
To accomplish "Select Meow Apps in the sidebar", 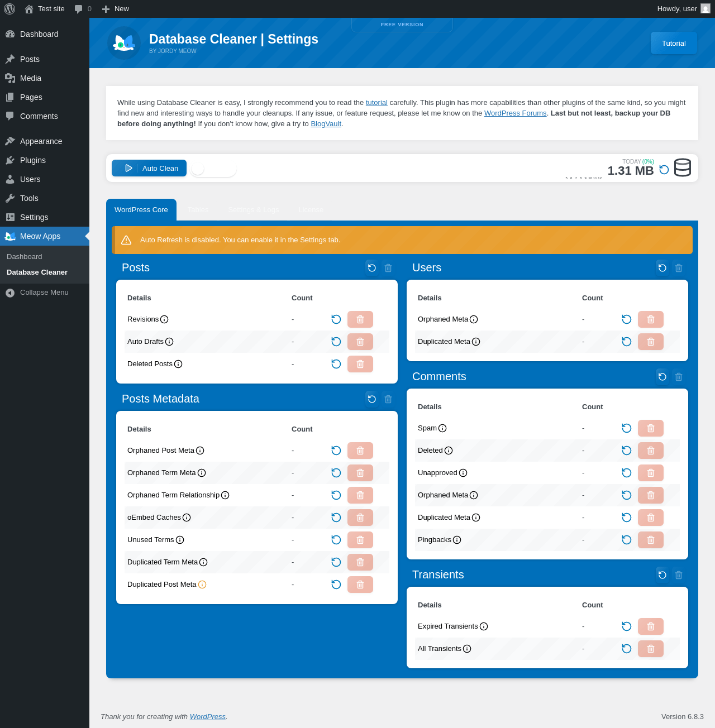I will click(x=45, y=236).
